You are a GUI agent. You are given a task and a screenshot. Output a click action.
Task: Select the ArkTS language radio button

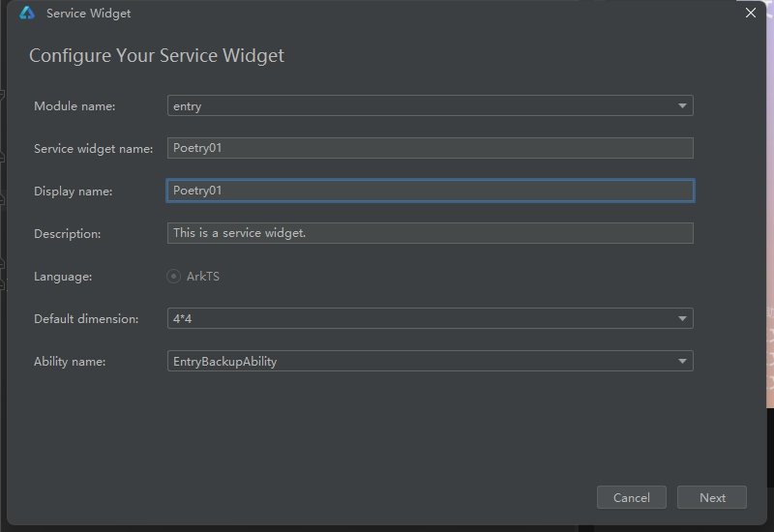[174, 277]
